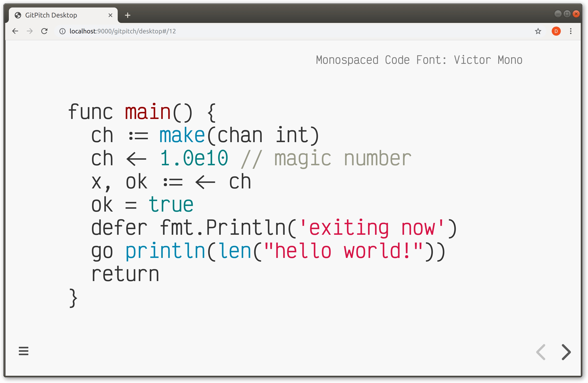Click the browser forward button
The height and width of the screenshot is (383, 588).
pyautogui.click(x=30, y=31)
